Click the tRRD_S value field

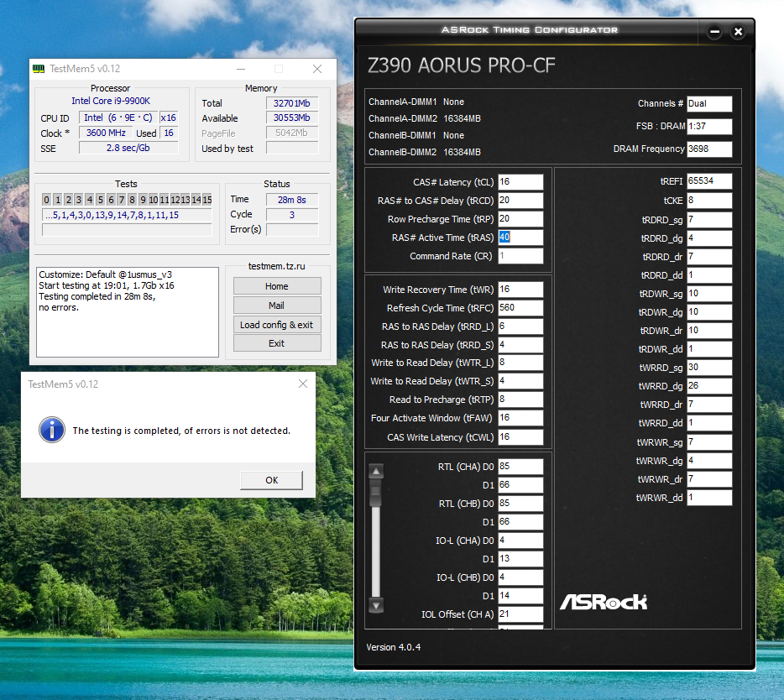pyautogui.click(x=520, y=344)
